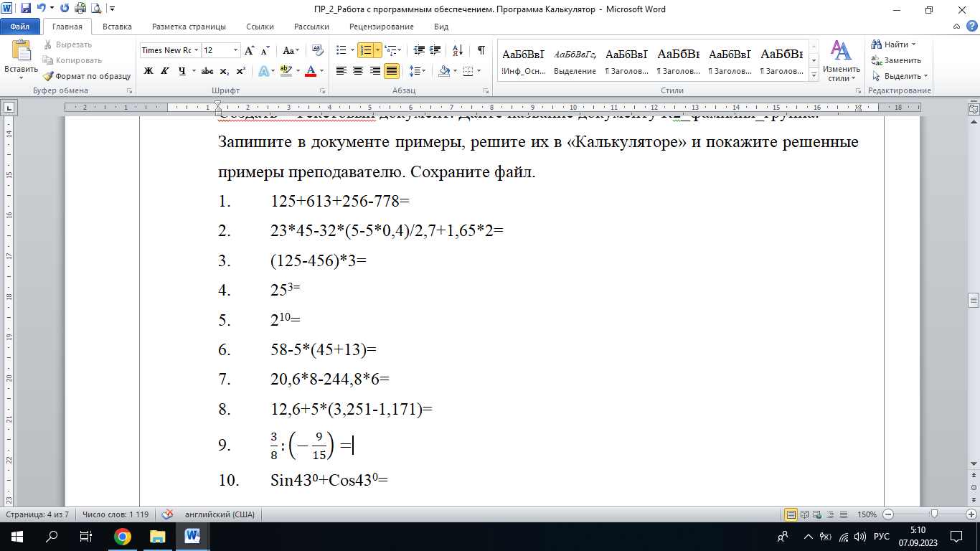Click the Save icon in Quick Access toolbar
Screen dimensions: 980x551
point(26,9)
